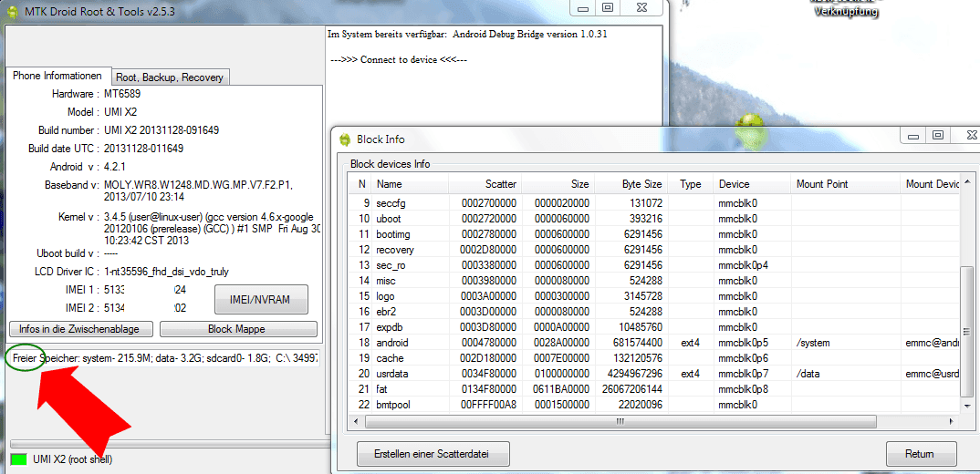Screen dimensions: 980x474
Task: Select the bmtpool row
Action: click(x=654, y=405)
